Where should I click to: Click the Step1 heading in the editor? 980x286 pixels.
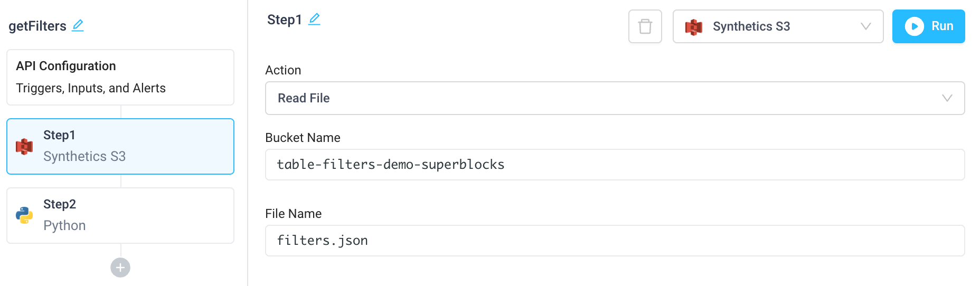[284, 20]
